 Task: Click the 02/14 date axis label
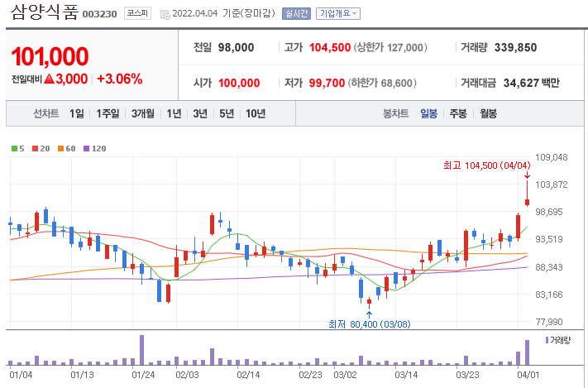[248, 375]
